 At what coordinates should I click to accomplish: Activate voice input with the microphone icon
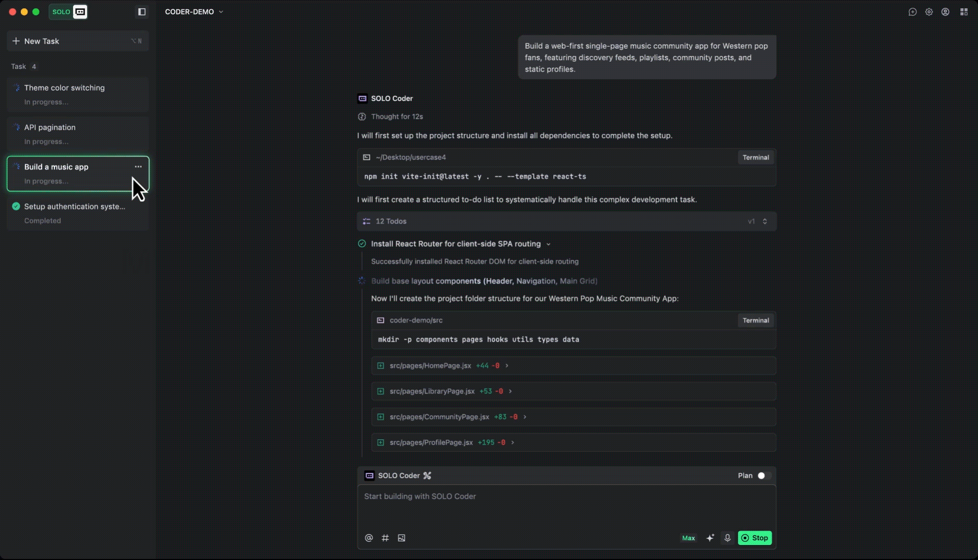click(x=727, y=538)
